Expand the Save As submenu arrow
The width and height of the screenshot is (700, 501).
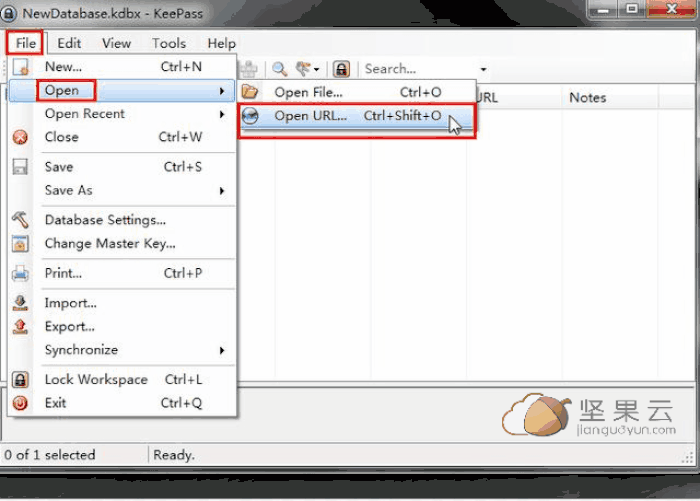[222, 191]
